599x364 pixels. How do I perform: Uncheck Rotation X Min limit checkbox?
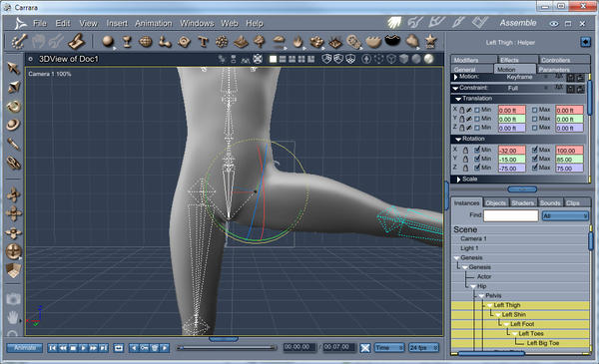pyautogui.click(x=477, y=150)
